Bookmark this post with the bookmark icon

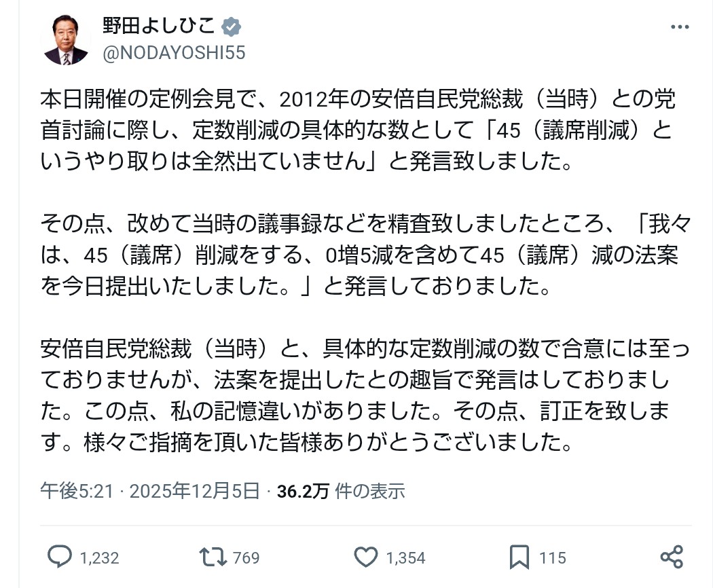(519, 557)
